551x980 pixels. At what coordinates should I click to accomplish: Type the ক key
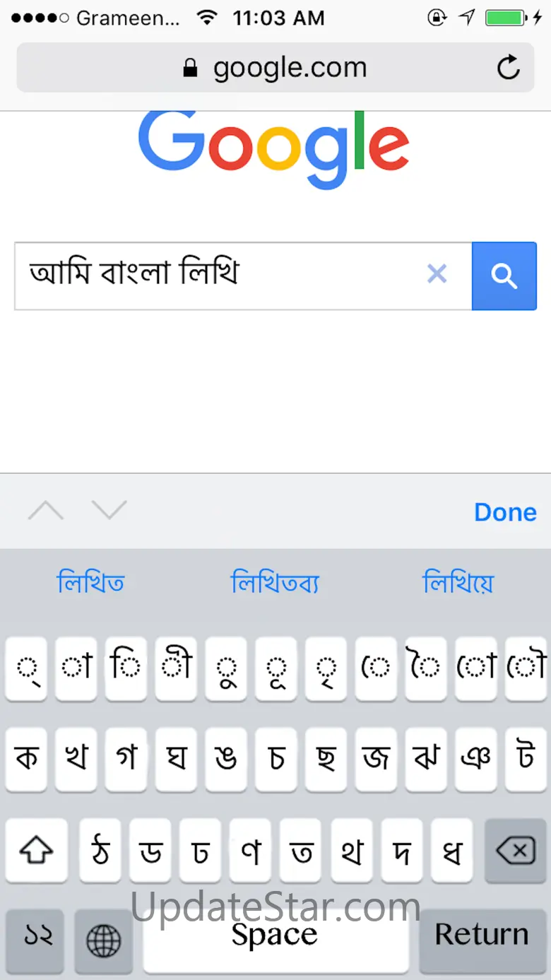[27, 759]
